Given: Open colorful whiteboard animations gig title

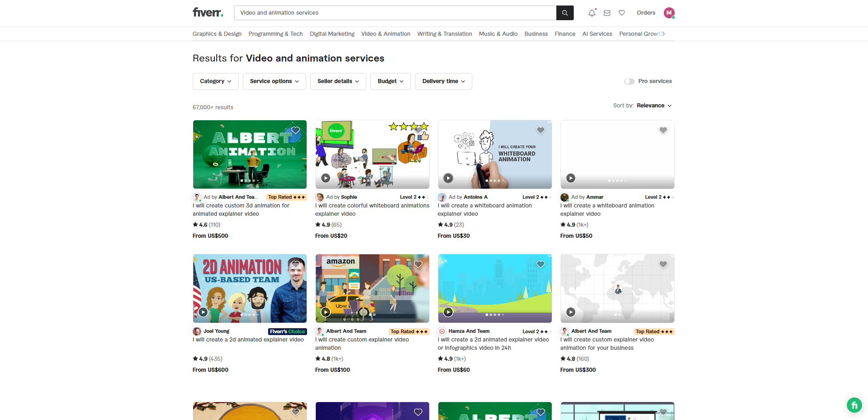Looking at the screenshot, I should point(372,210).
